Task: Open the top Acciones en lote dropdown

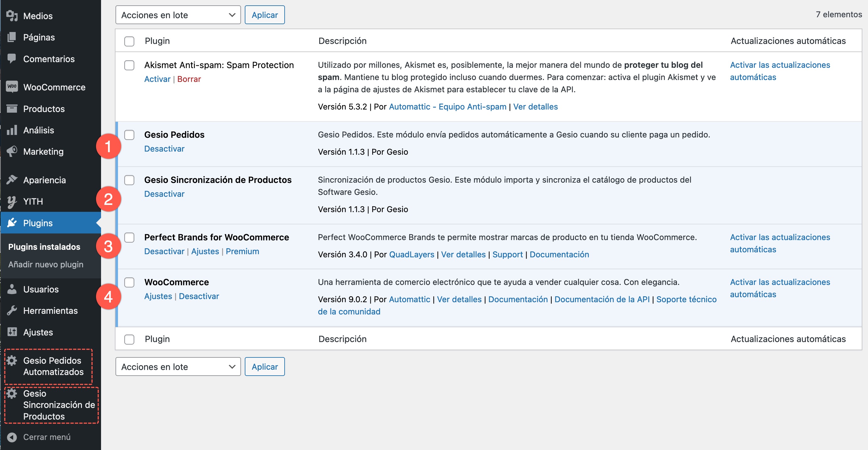Action: [x=178, y=15]
